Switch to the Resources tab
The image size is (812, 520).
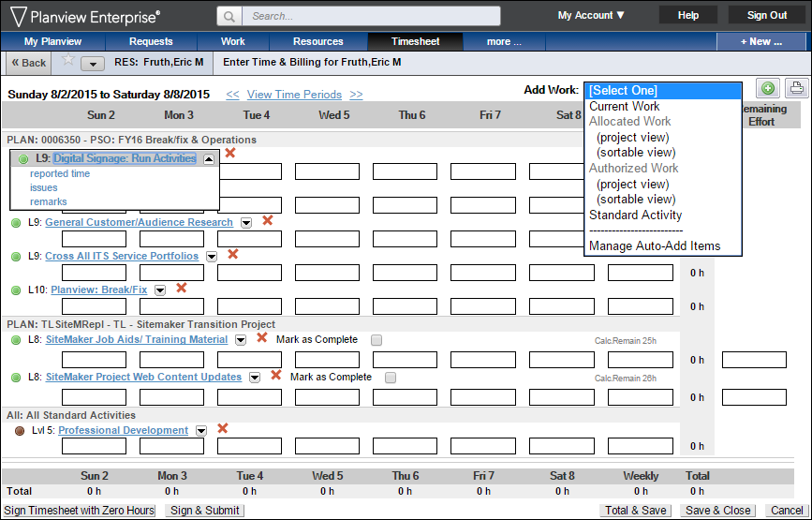(318, 41)
